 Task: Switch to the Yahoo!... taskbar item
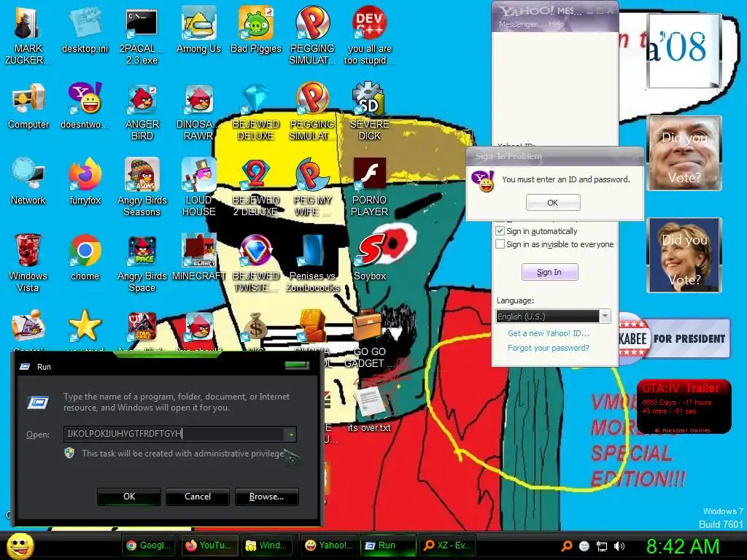point(328,545)
